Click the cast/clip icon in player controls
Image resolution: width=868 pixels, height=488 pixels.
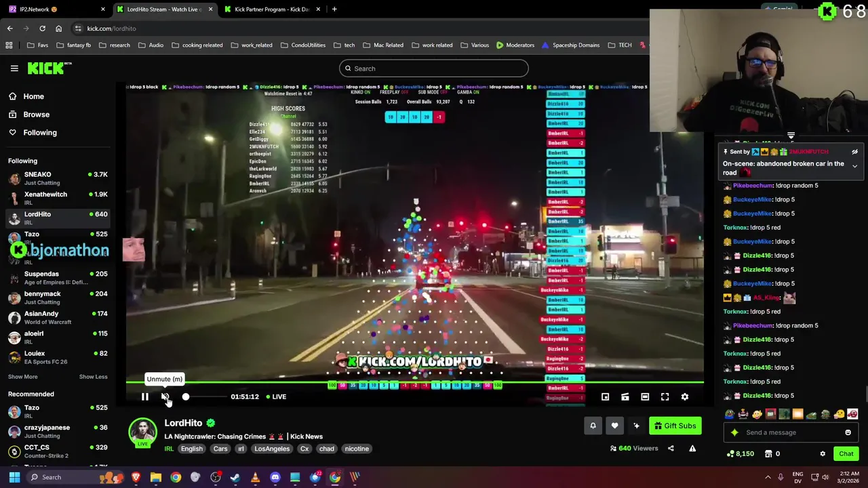[625, 397]
